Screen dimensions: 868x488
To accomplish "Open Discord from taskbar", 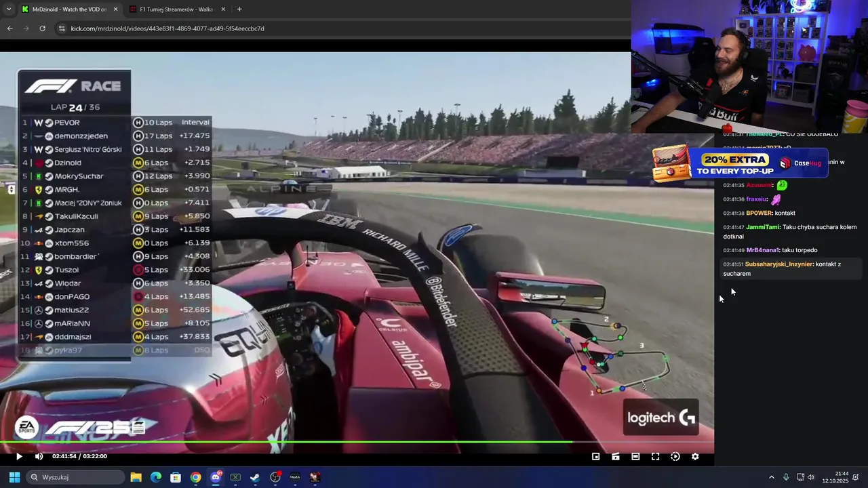I will point(216,477).
